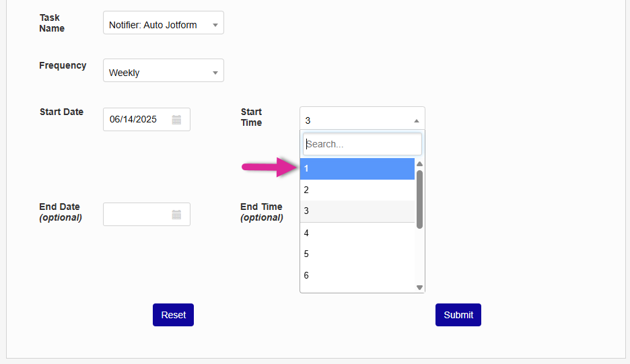This screenshot has width=630, height=364.
Task: Pick option 4 from the list
Action: [x=357, y=233]
